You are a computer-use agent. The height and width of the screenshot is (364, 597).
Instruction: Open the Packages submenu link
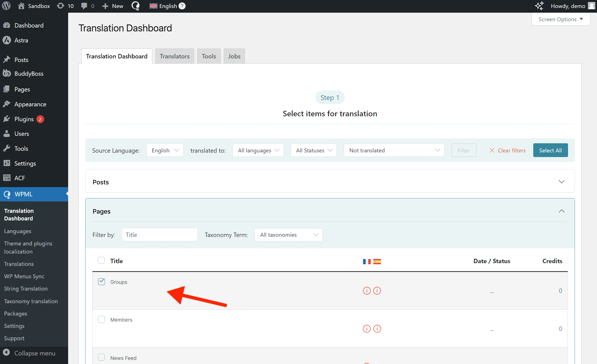coord(16,314)
